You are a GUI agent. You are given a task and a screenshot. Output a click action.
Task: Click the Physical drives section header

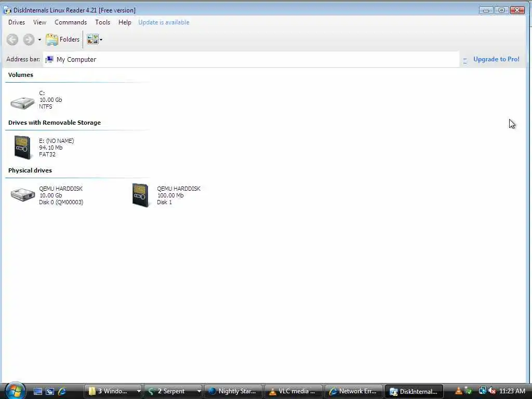pos(30,170)
